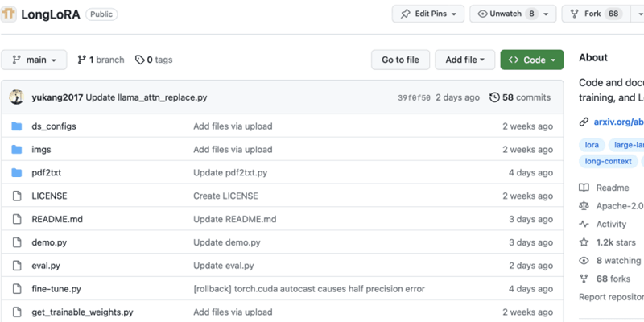Screen dimensions: 644x322
Task: Click the Readme book icon
Action: coord(584,188)
